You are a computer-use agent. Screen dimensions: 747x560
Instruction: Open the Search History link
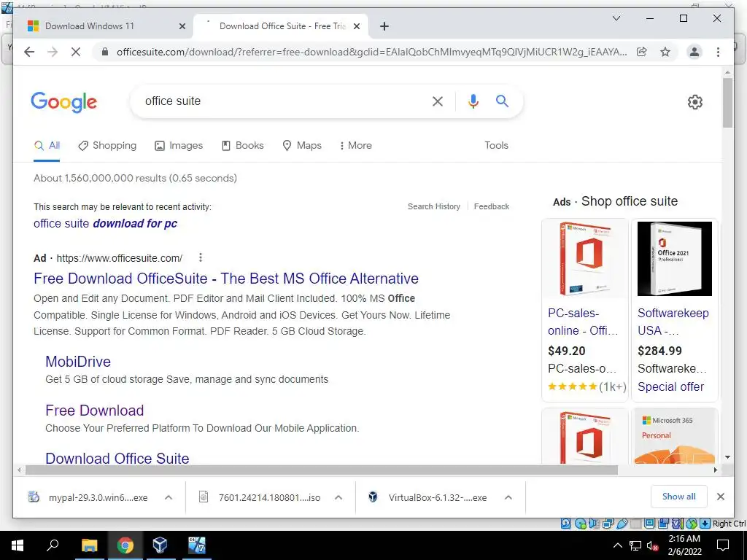[433, 206]
